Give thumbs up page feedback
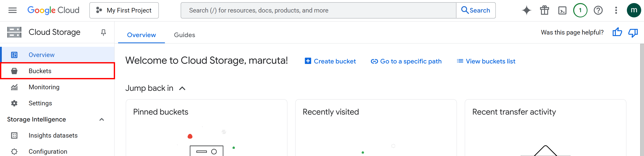The height and width of the screenshot is (156, 644). click(617, 32)
